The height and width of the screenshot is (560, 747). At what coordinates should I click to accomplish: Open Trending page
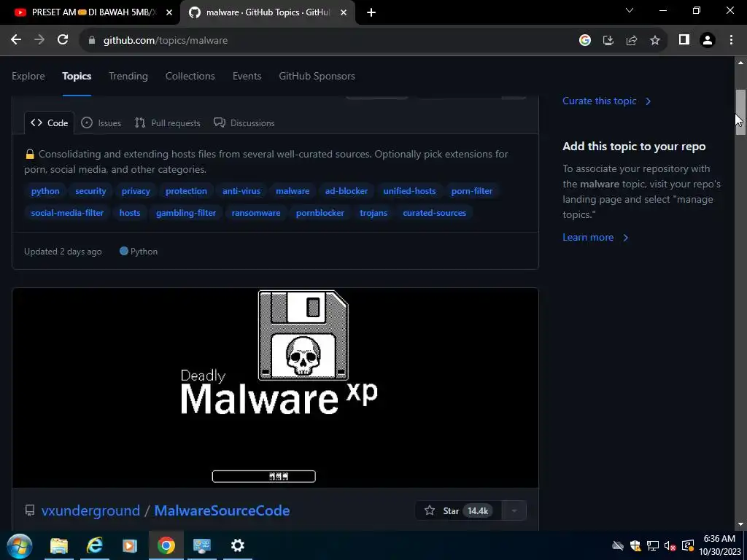128,76
